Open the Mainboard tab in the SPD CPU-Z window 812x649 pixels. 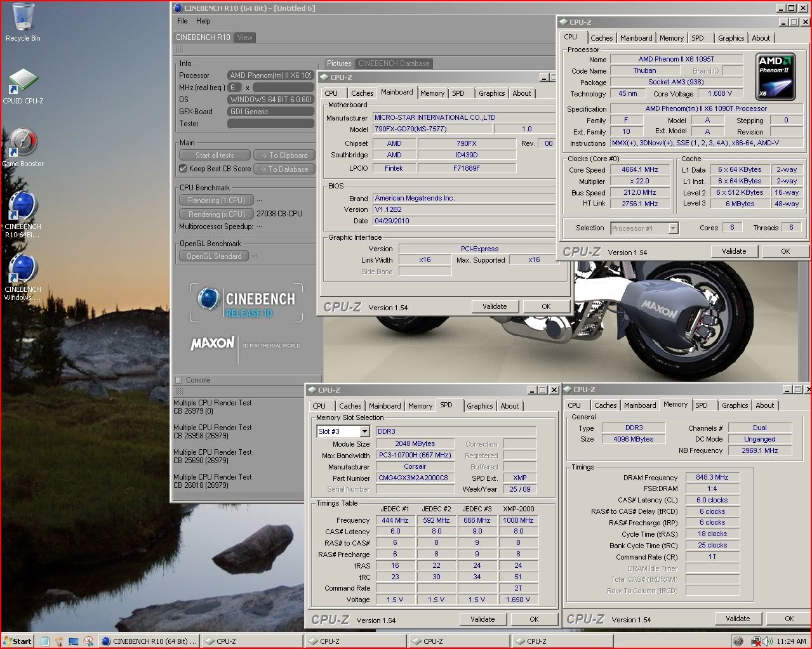point(385,406)
